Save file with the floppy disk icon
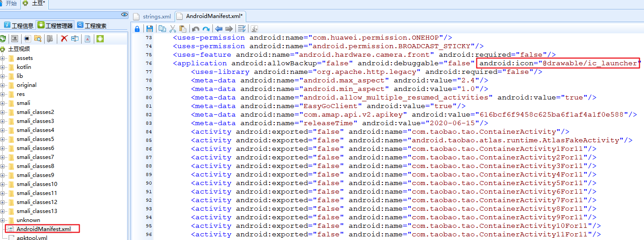The height and width of the screenshot is (240, 644). coord(149,28)
